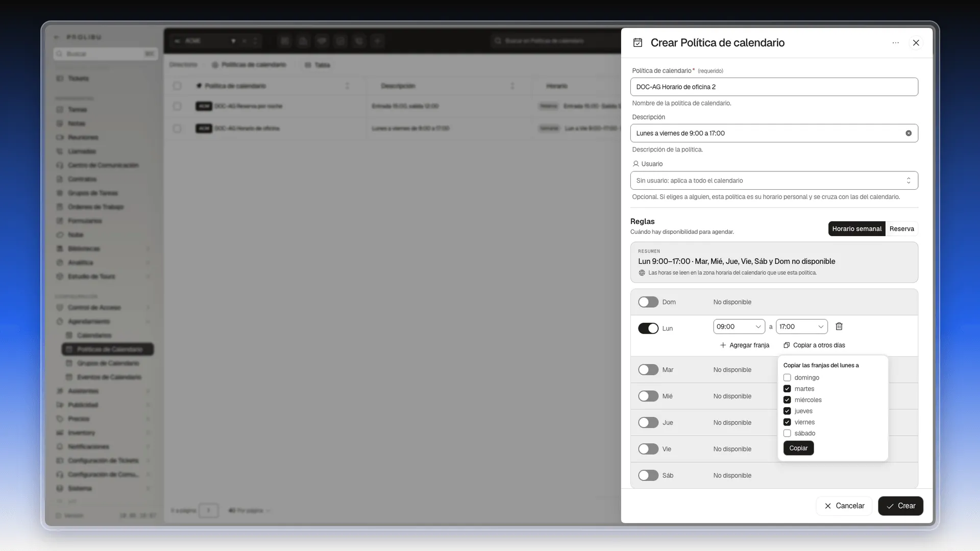Open the Usuario dropdown
This screenshot has width=980, height=551.
tap(774, 181)
